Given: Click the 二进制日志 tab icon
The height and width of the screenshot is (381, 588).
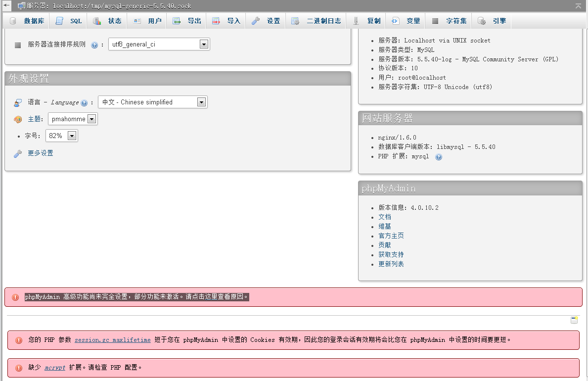Looking at the screenshot, I should pos(296,21).
